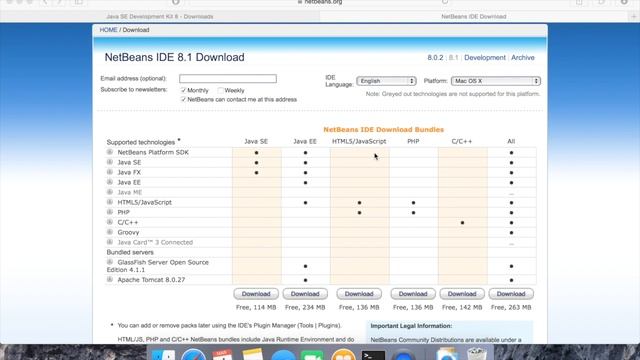Open the IDE Language English dropdown
Viewport: 640px width, 360px height.
[x=386, y=81]
